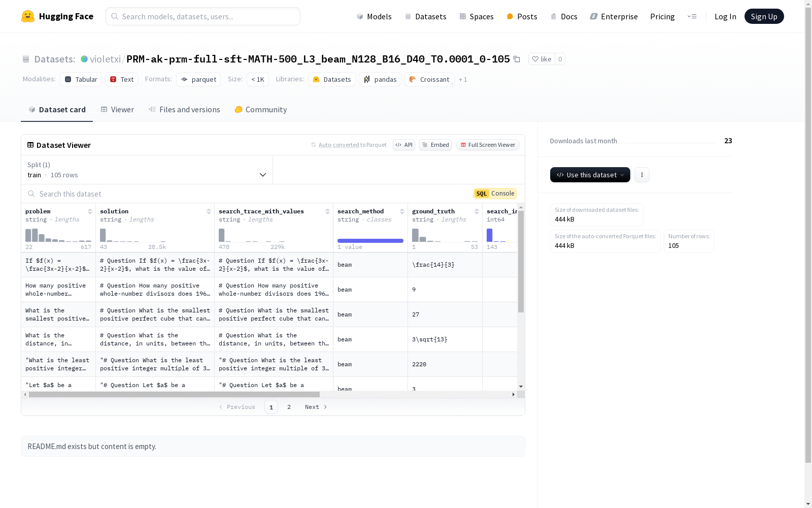812x508 pixels.
Task: Click the violetxi user avatar
Action: point(84,59)
